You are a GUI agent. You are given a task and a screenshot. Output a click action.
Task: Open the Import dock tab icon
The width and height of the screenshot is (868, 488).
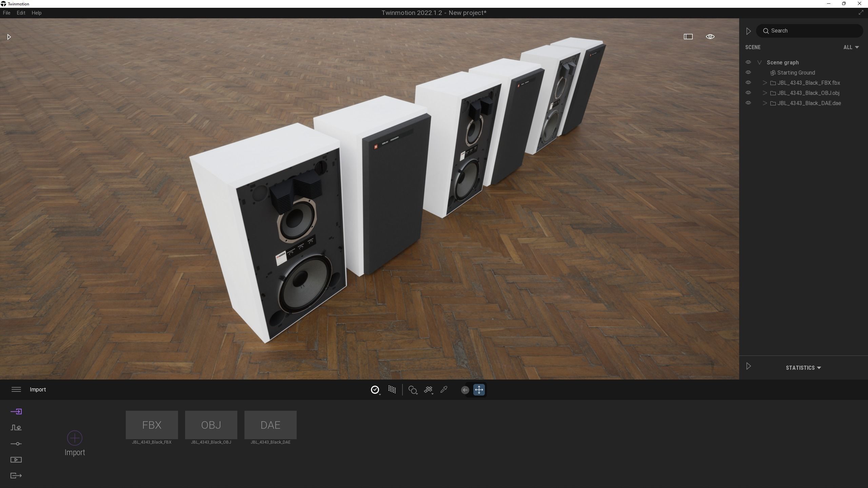16,411
